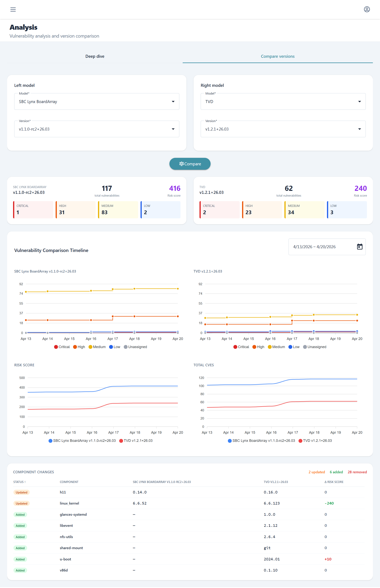Open the date range calendar picker icon
This screenshot has height=588, width=380.
(x=360, y=247)
